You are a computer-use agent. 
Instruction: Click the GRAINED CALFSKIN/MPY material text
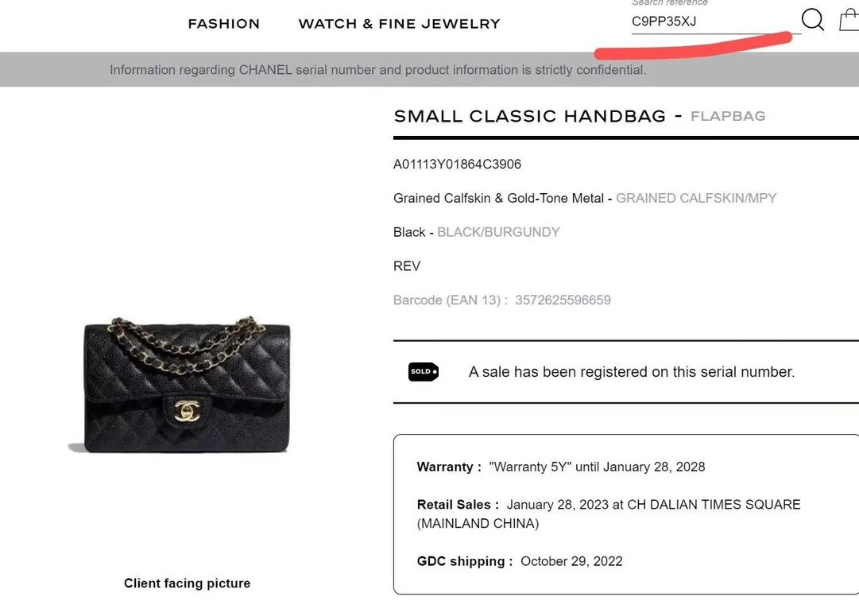tap(696, 198)
